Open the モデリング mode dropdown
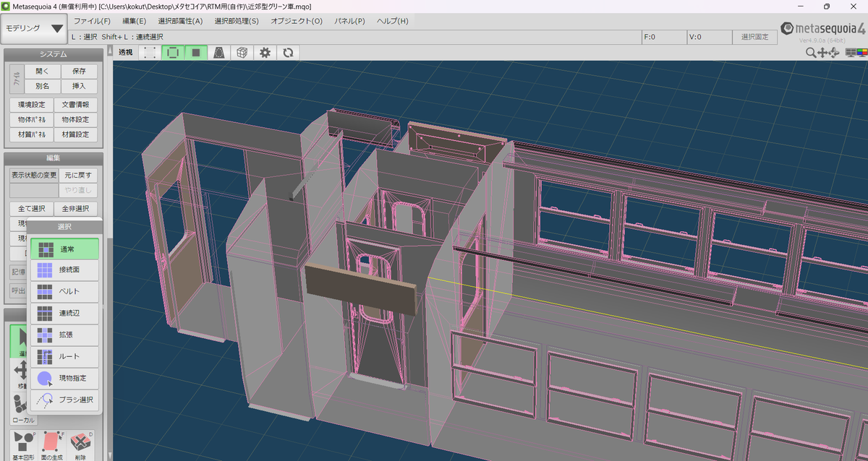 (x=35, y=28)
